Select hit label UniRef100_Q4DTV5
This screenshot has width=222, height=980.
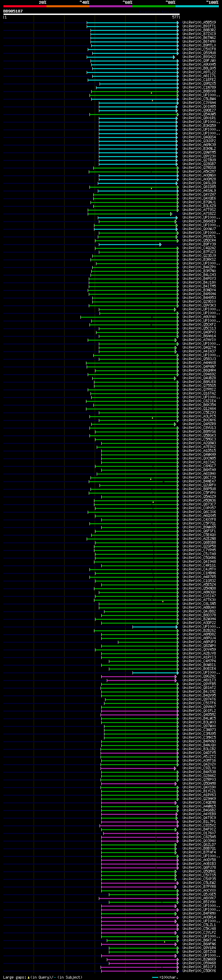pos(199,753)
